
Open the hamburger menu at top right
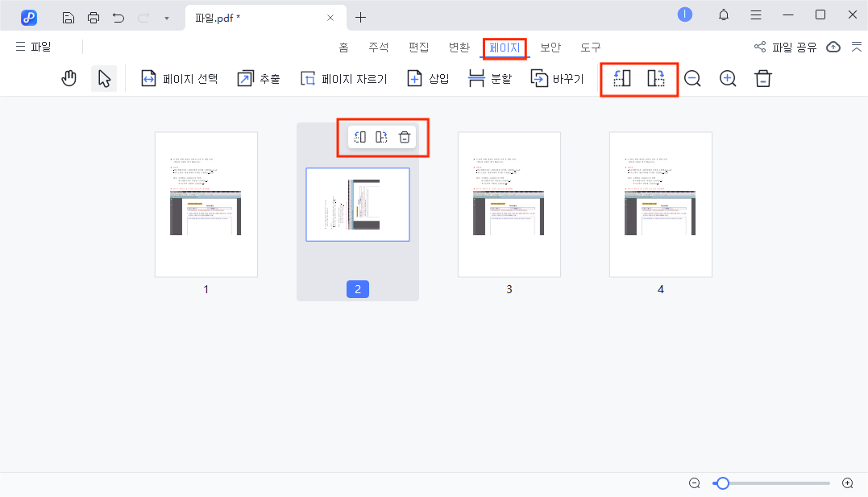pyautogui.click(x=755, y=14)
